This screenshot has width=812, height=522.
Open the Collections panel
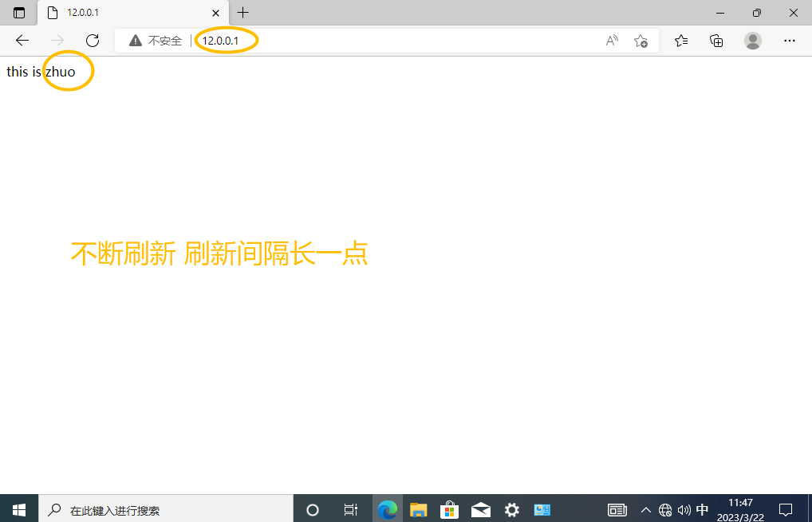716,41
